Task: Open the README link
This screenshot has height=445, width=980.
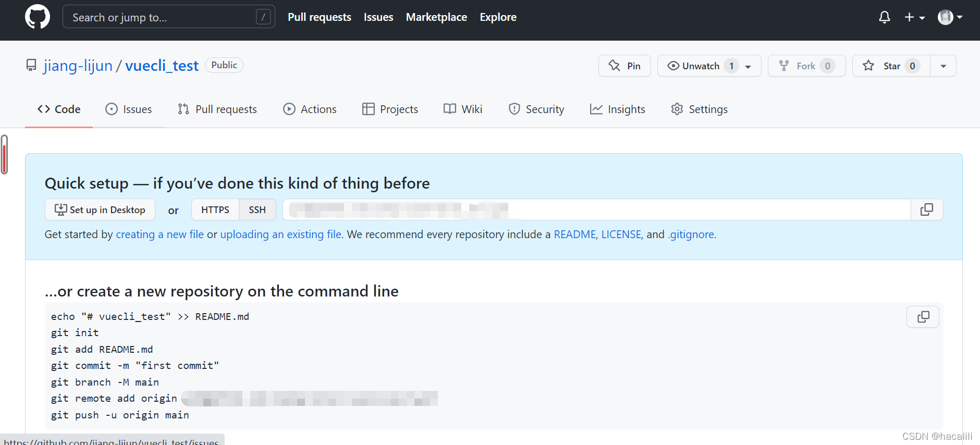Action: click(574, 234)
